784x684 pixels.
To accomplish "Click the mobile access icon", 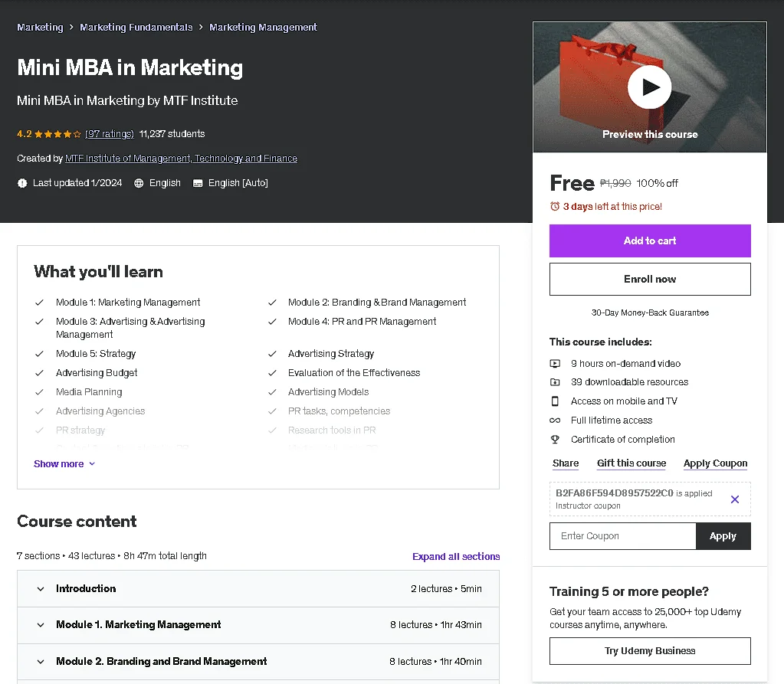I will pyautogui.click(x=555, y=401).
